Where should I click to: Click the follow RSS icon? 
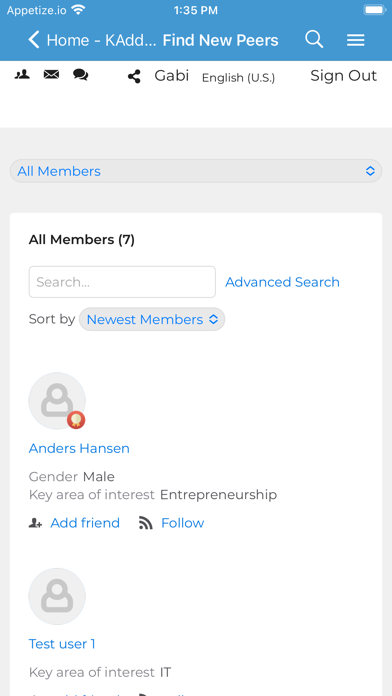146,523
